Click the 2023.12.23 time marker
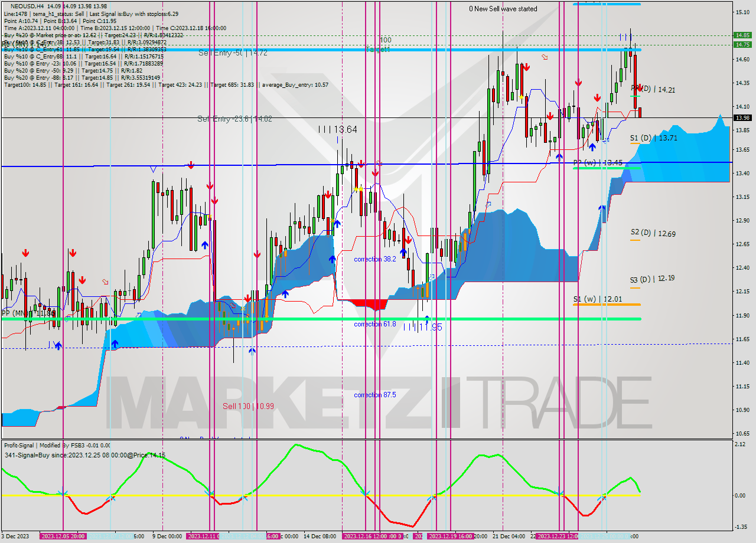This screenshot has width=756, height=543. [557, 537]
